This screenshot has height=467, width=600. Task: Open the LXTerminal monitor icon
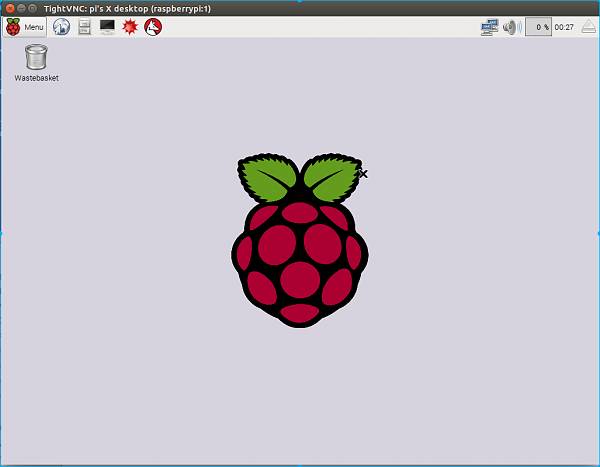(x=107, y=27)
